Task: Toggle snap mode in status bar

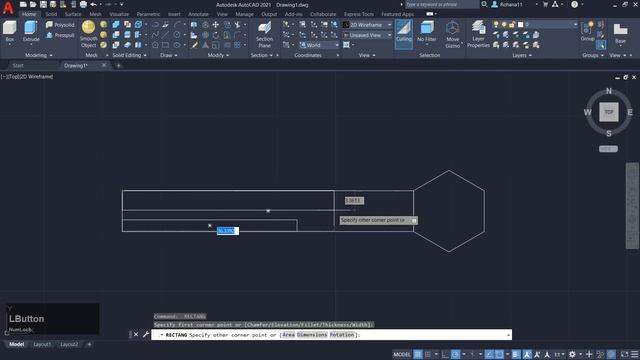Action: [x=427, y=354]
